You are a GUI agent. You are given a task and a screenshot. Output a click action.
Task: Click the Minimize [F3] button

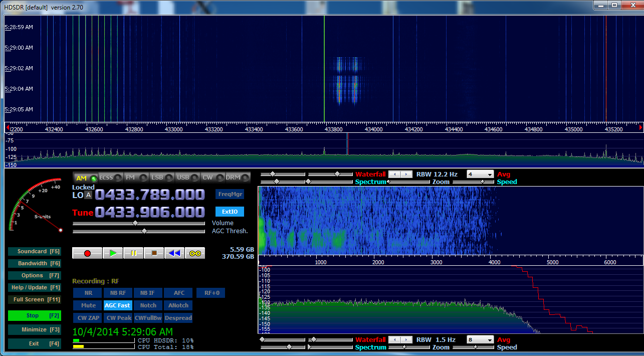click(x=35, y=329)
